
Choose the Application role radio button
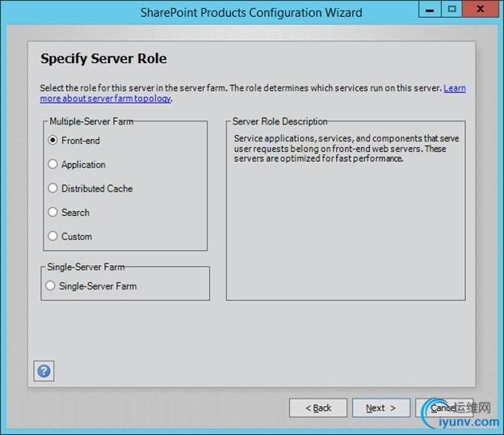tap(52, 164)
